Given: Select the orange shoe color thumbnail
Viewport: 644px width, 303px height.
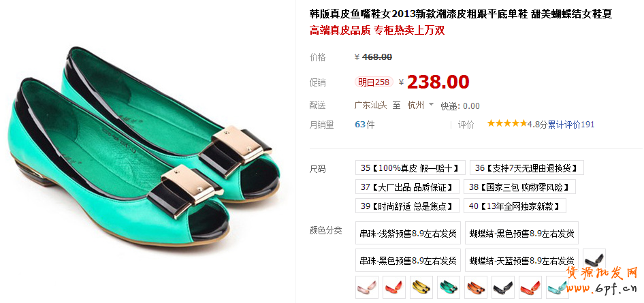Looking at the screenshot, I should 476,287.
